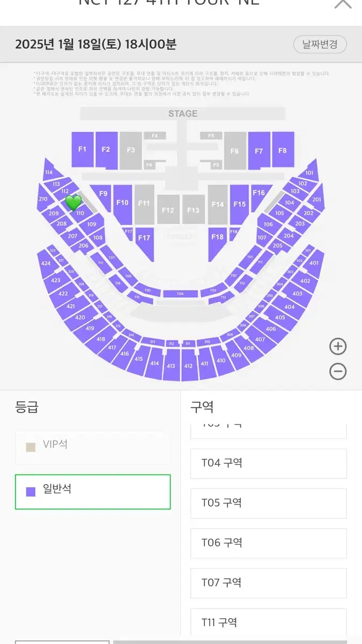Tap the green heart marker on section 110
The height and width of the screenshot is (644, 362).
73,203
